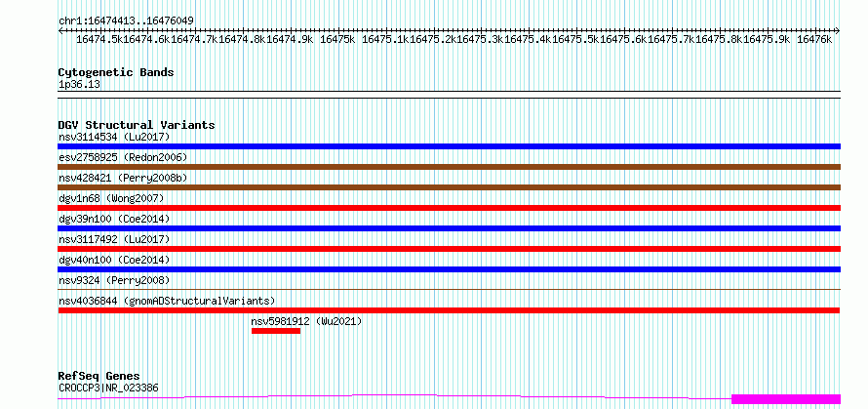Viewport: 868px width, 409px height.
Task: Click the dgv40n100 (Coe2014) label
Action: (x=114, y=260)
